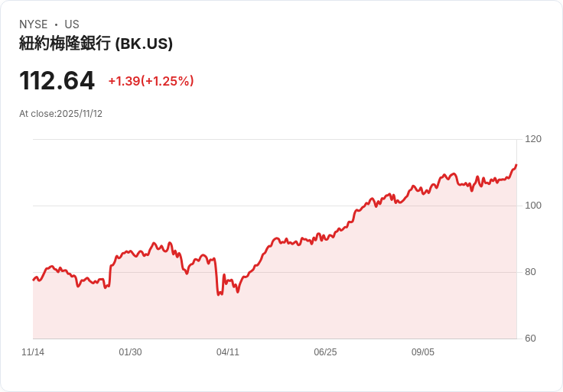Click the NYSE exchange label

click(x=34, y=24)
